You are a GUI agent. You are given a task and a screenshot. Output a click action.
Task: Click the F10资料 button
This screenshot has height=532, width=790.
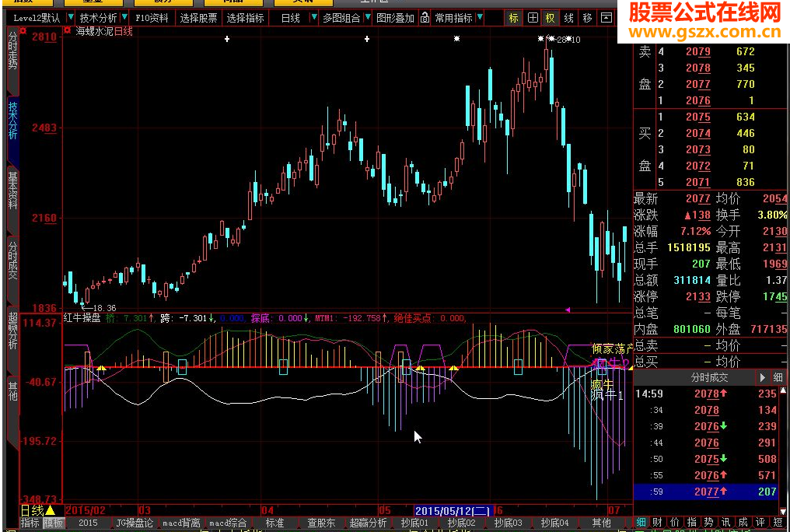click(151, 18)
